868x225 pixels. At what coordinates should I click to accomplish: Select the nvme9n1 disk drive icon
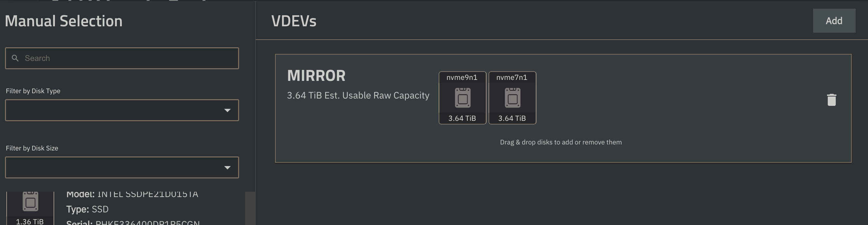462,98
